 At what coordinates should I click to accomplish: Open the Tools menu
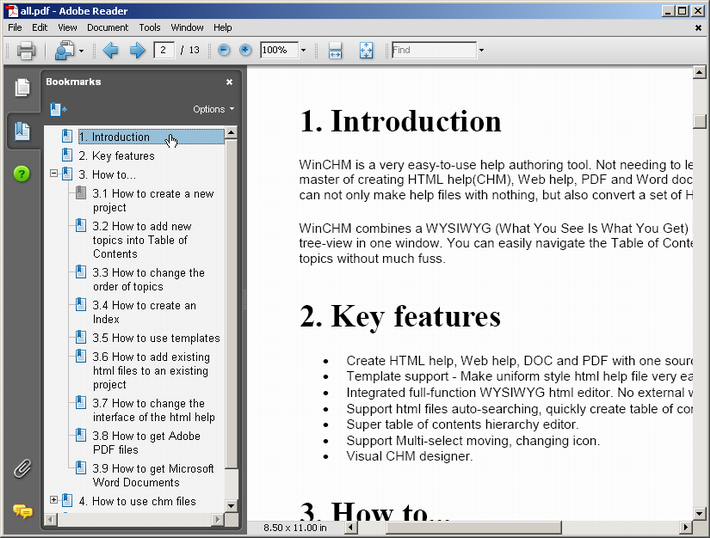pos(150,28)
